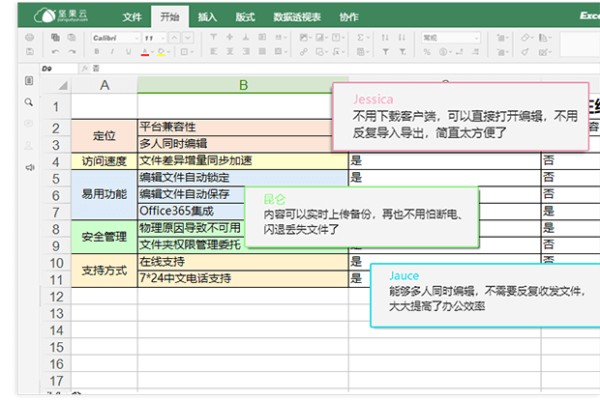Screen dimensions: 600x400
Task: Align text to the right
Action: coord(246,52)
